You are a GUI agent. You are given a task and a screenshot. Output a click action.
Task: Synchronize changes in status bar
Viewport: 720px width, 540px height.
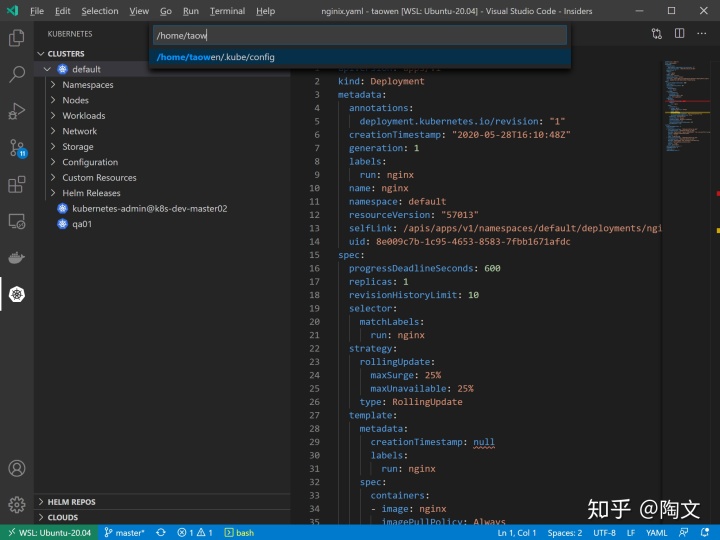[161, 532]
